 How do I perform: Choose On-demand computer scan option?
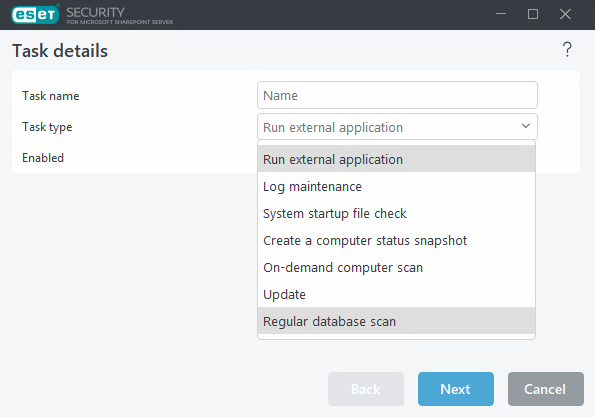click(x=396, y=267)
